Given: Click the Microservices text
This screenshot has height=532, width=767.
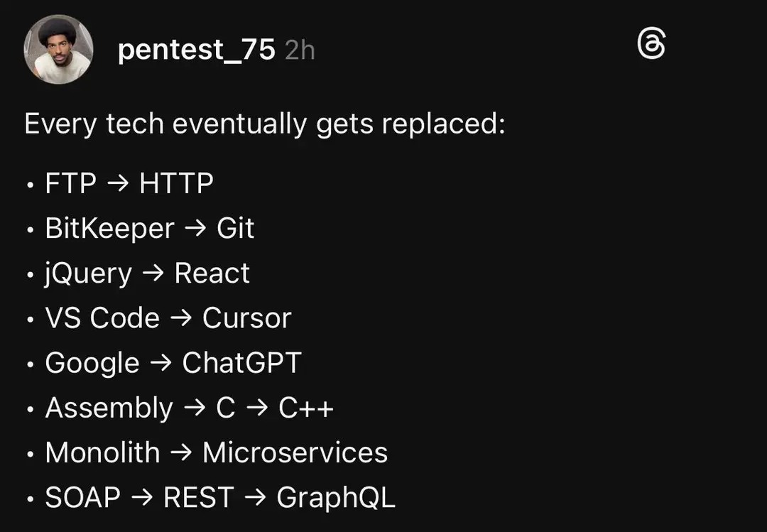Looking at the screenshot, I should click(x=295, y=452).
